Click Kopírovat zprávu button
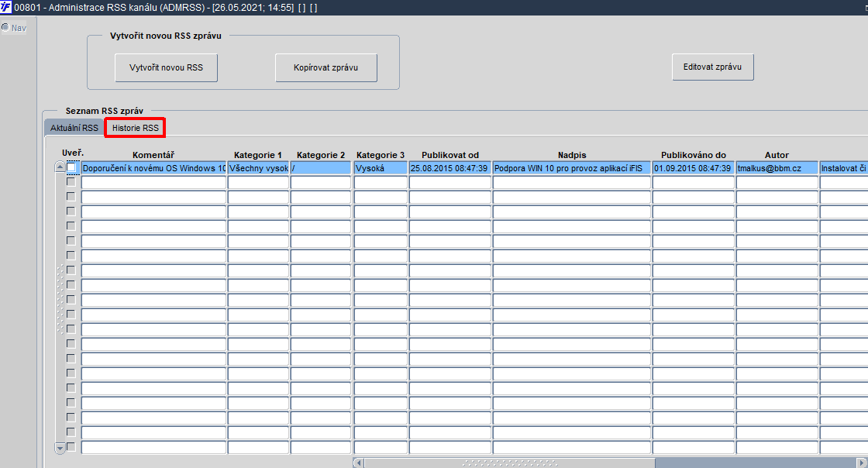 coord(326,67)
